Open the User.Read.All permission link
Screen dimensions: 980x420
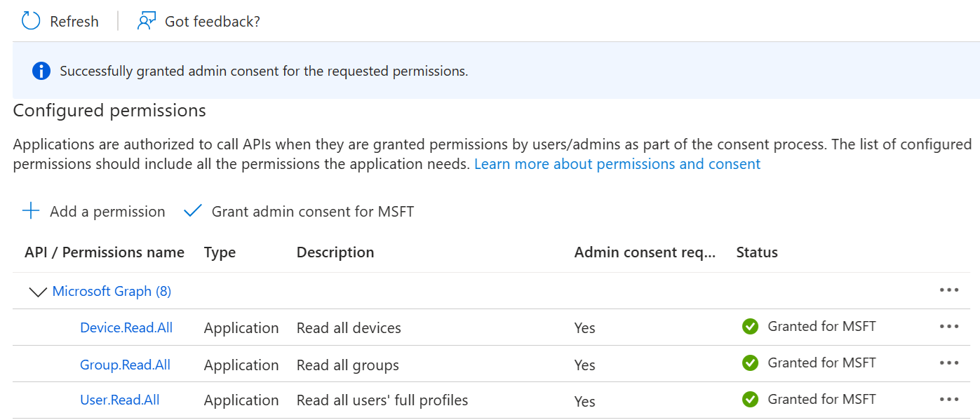tap(120, 400)
